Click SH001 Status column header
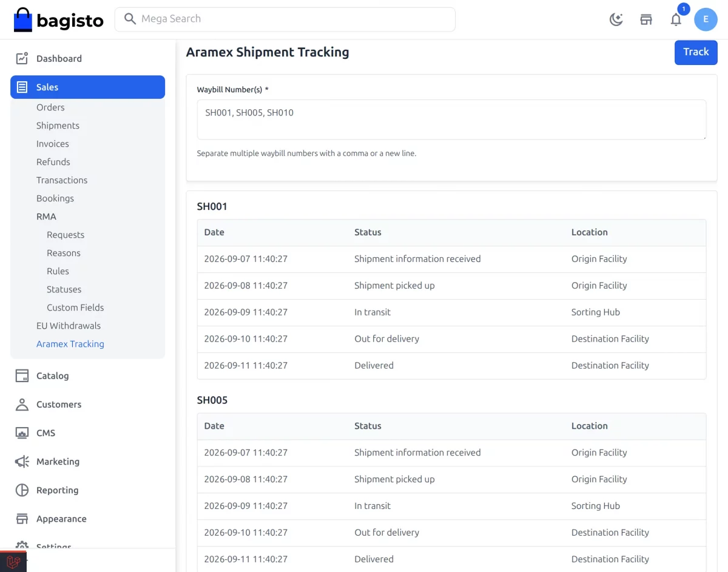This screenshot has width=728, height=572. (368, 232)
